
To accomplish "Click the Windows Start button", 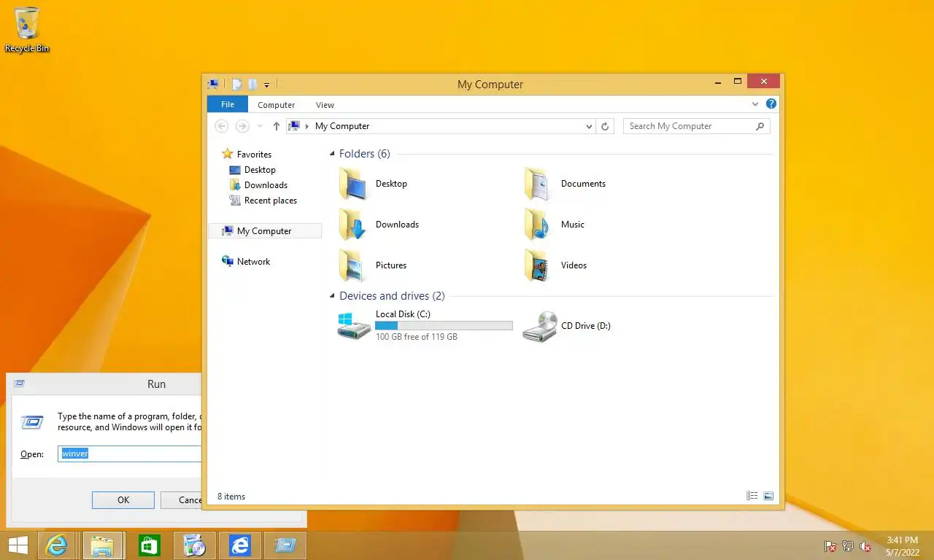I will pyautogui.click(x=18, y=545).
